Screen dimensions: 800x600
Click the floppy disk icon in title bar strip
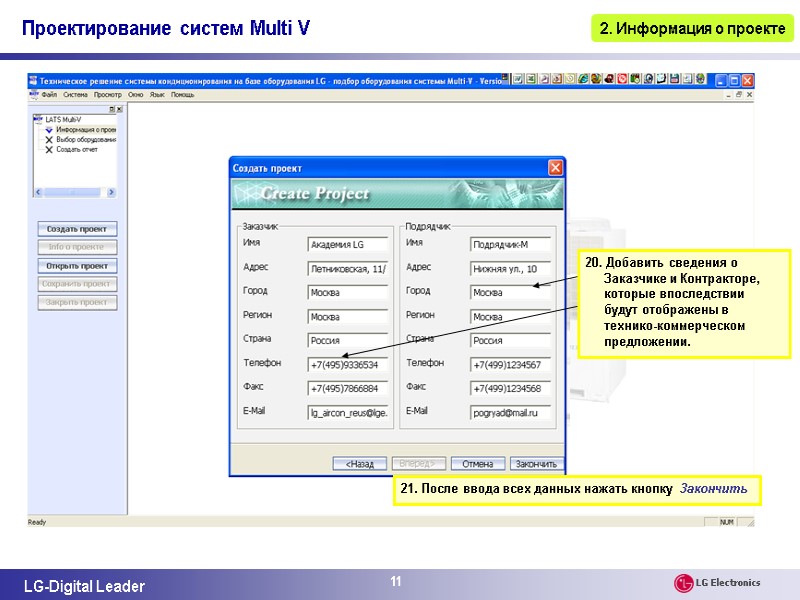674,79
